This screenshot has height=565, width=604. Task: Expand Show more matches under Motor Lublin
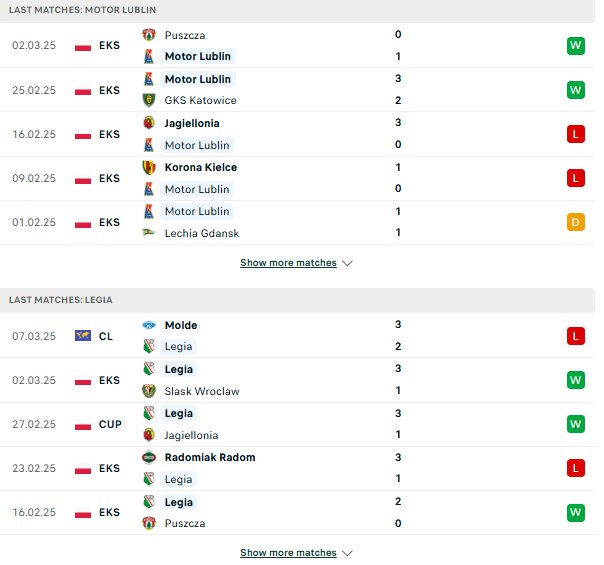[x=288, y=263]
